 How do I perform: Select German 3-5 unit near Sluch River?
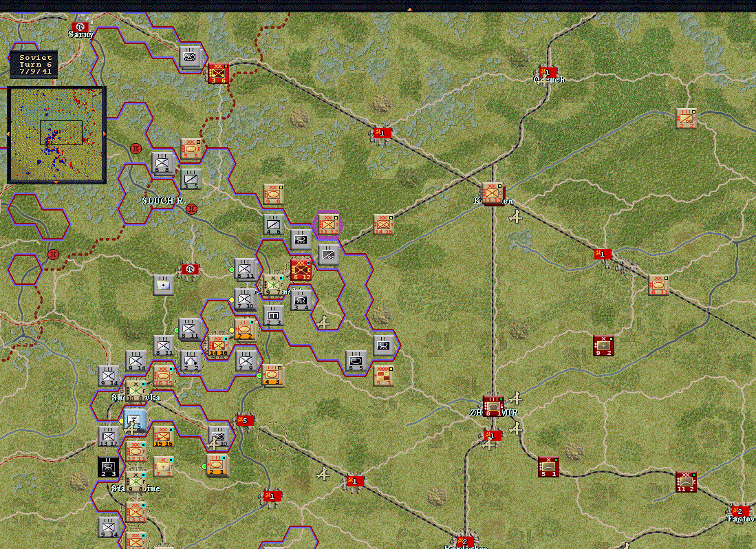click(191, 179)
